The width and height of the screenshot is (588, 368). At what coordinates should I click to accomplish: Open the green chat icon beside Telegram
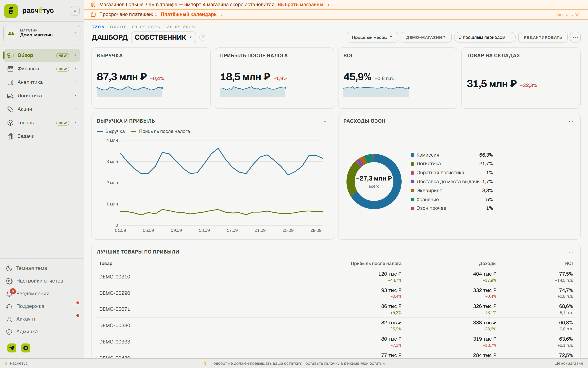(x=26, y=348)
